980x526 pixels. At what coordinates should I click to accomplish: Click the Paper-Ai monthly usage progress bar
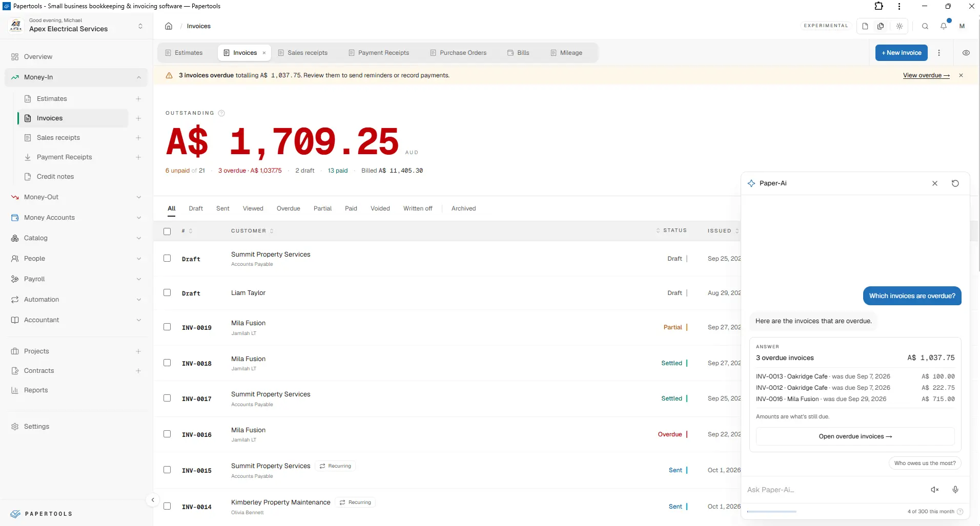(x=772, y=511)
